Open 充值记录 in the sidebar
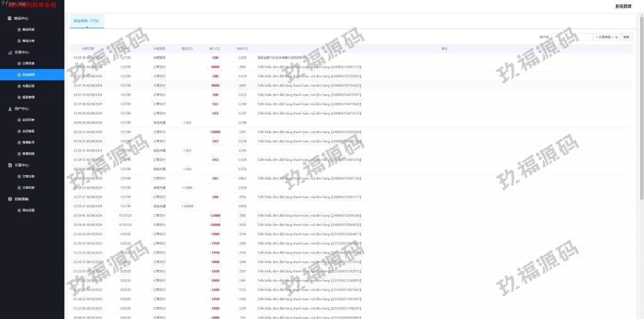 [28, 86]
